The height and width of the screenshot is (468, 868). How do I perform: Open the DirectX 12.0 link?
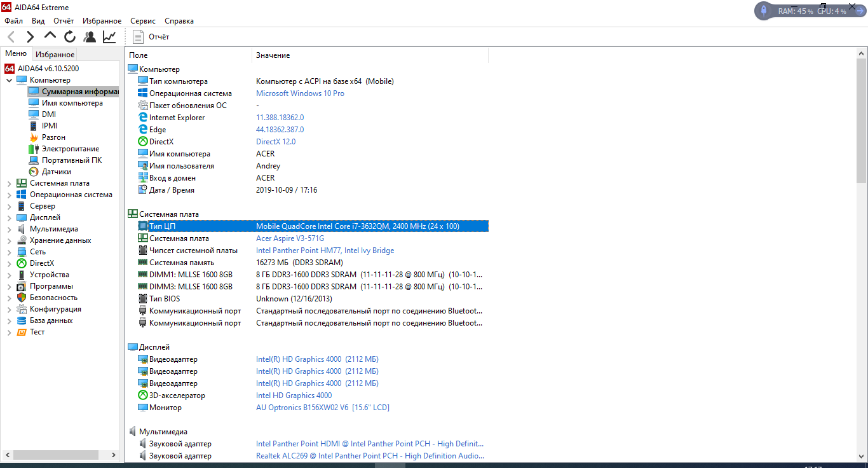click(x=276, y=142)
